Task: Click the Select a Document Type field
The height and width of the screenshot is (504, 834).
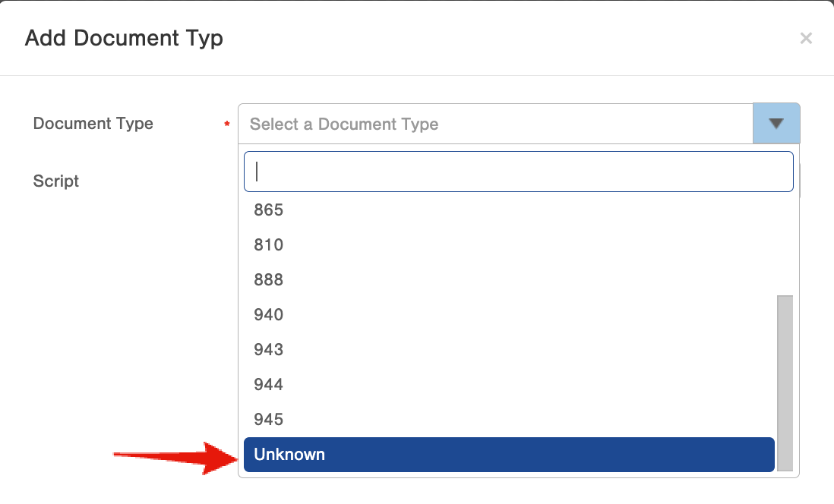Action: coord(494,124)
